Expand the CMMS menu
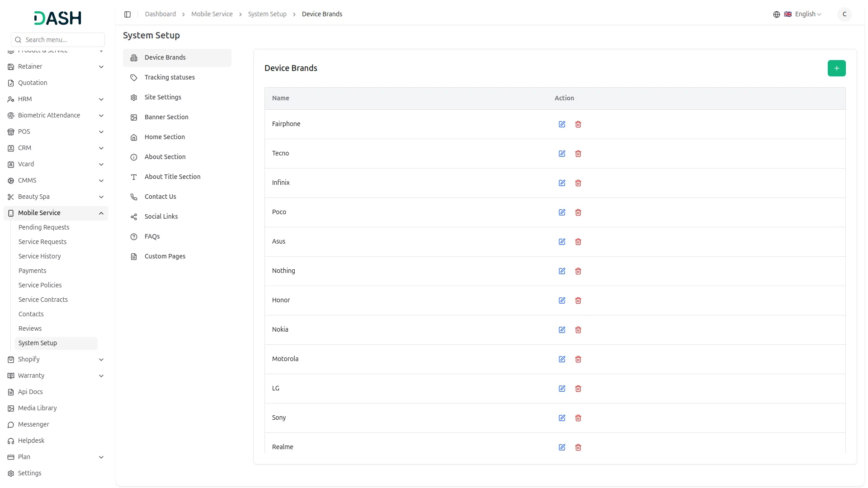The image size is (868, 488). 56,180
